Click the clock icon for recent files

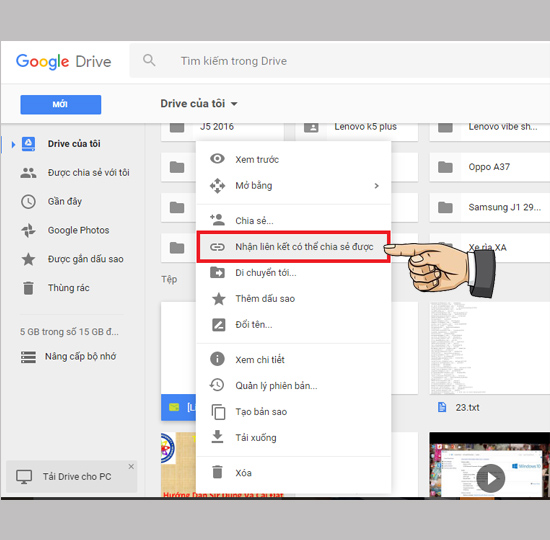coord(28,202)
